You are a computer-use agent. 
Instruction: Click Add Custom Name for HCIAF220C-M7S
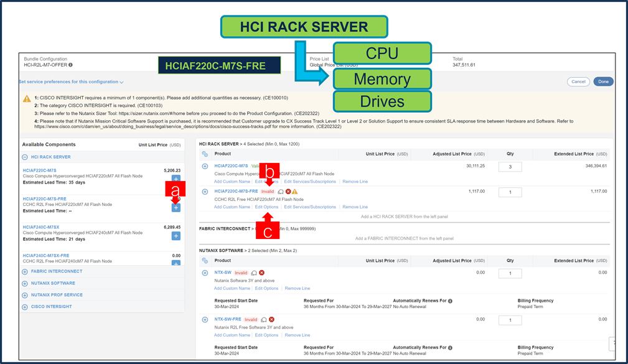[x=232, y=182]
